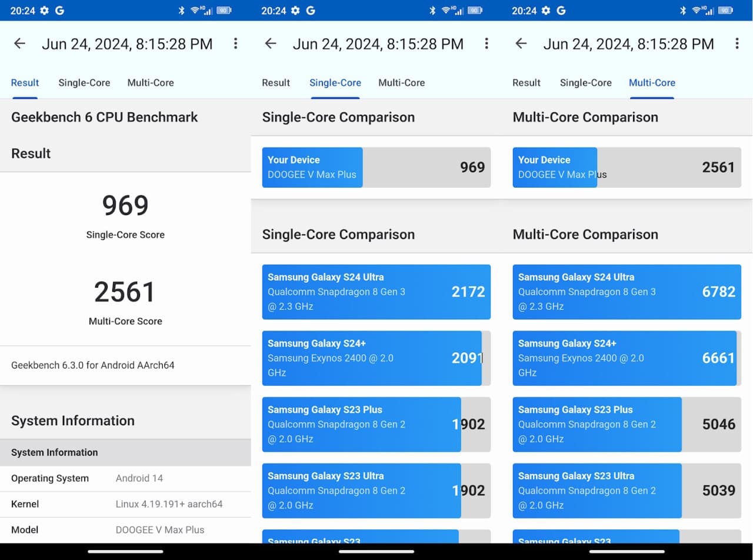Open the Result tab from the Single-Core comparison screen
753x560 pixels.
coord(276,83)
